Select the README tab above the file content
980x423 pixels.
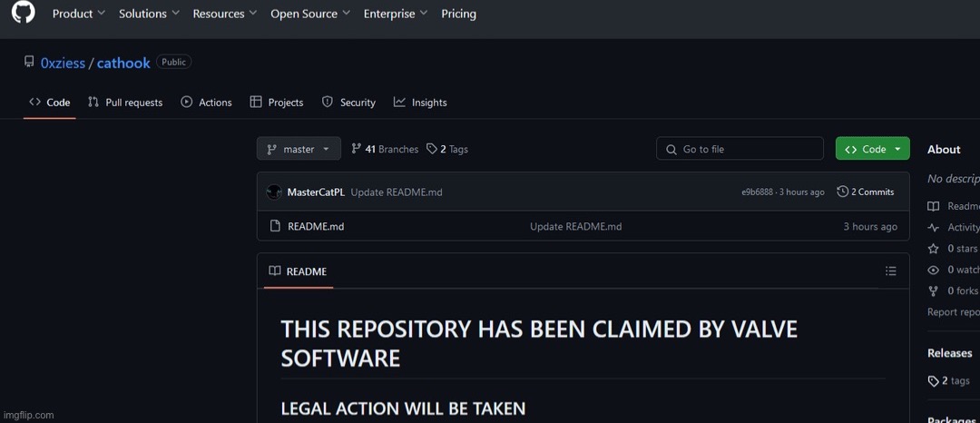(299, 271)
